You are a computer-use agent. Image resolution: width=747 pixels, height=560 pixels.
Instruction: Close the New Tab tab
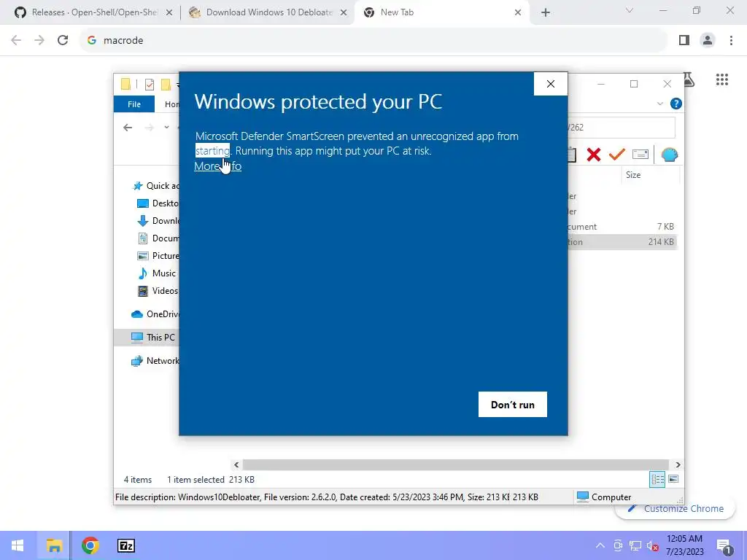pyautogui.click(x=518, y=13)
